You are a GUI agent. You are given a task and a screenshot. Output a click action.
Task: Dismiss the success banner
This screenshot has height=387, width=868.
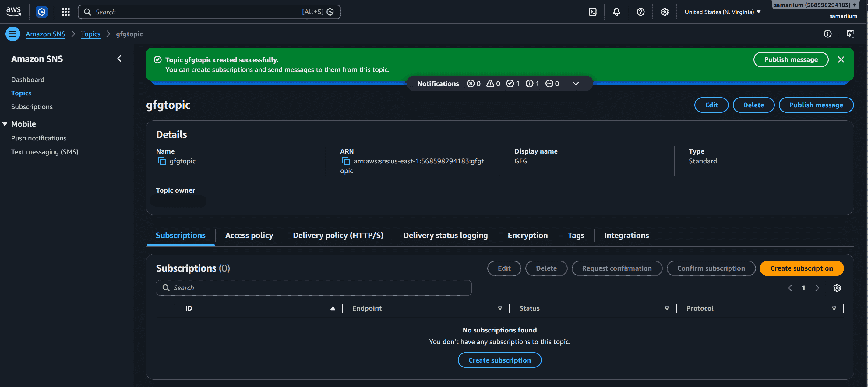841,60
